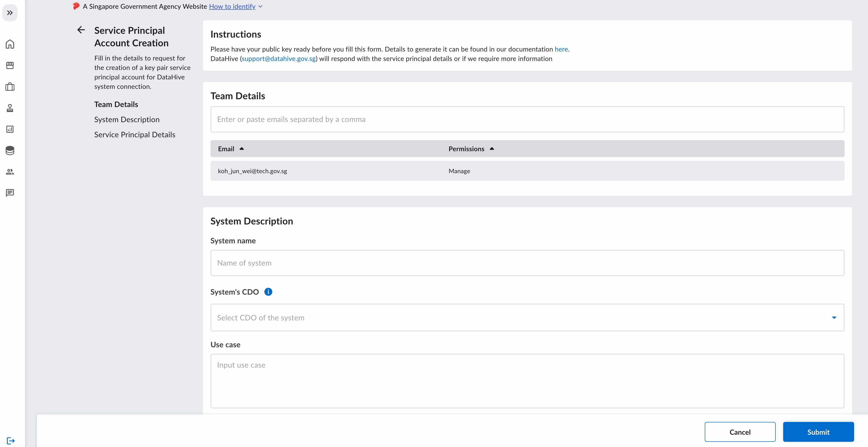This screenshot has width=868, height=447.
Task: Click the System's CDO info icon
Action: 268,292
